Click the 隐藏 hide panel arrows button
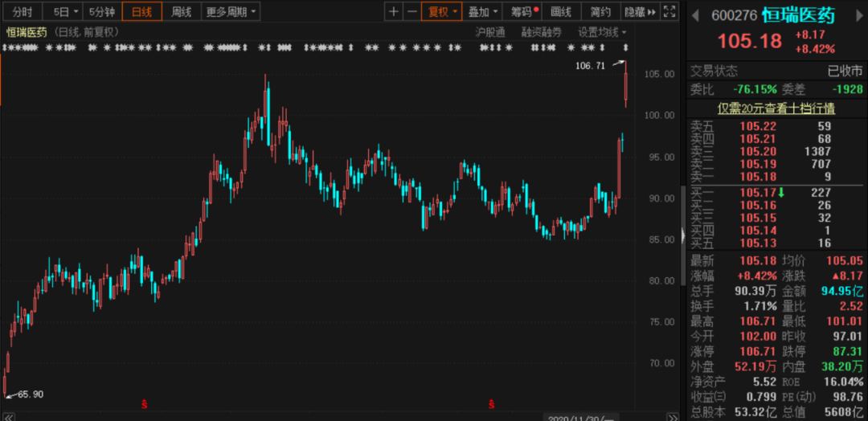The image size is (868, 421). point(640,11)
